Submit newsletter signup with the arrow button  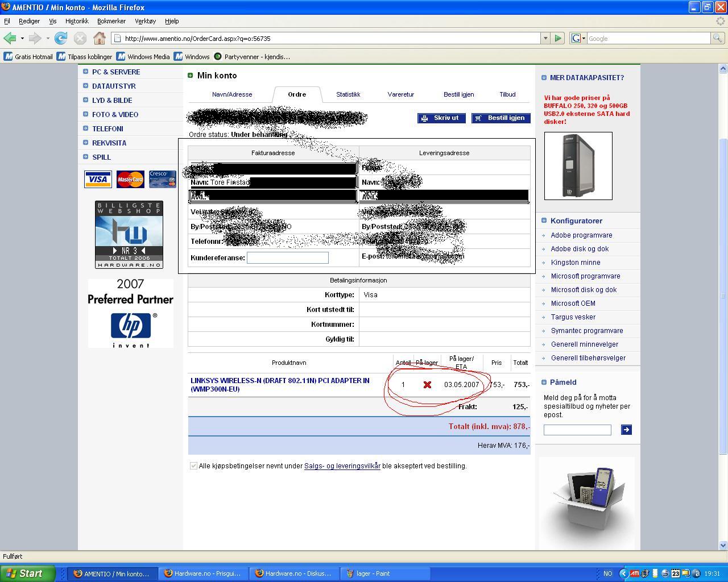[x=626, y=430]
